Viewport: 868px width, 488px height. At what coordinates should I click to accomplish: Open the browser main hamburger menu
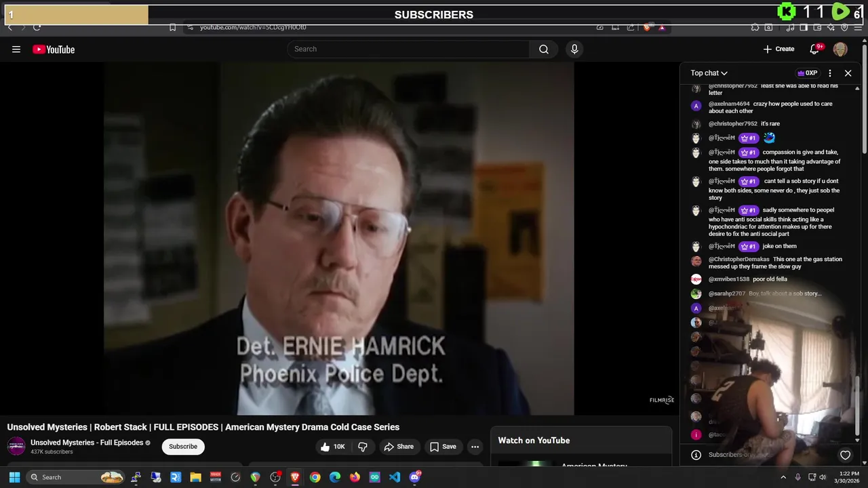click(x=858, y=27)
